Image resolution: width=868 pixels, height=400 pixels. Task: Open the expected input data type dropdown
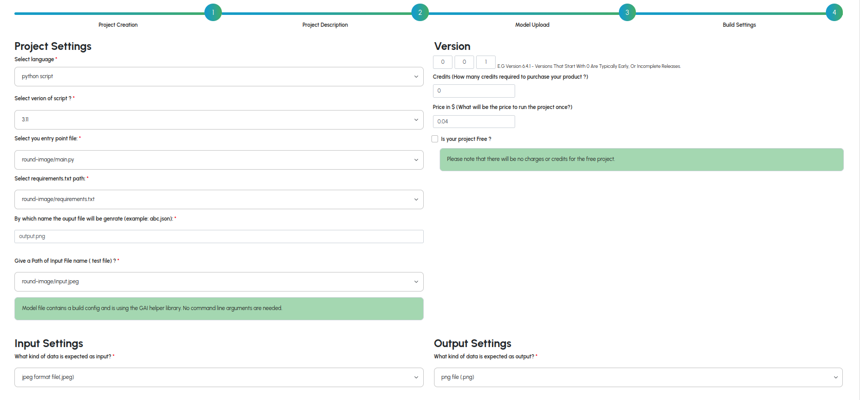tap(219, 377)
